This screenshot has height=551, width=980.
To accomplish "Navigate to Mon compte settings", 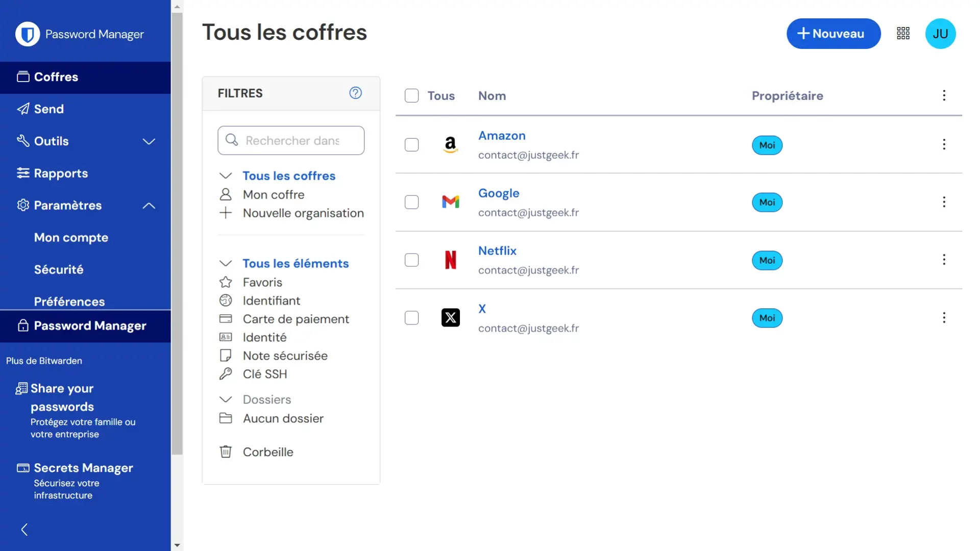I will tap(70, 237).
